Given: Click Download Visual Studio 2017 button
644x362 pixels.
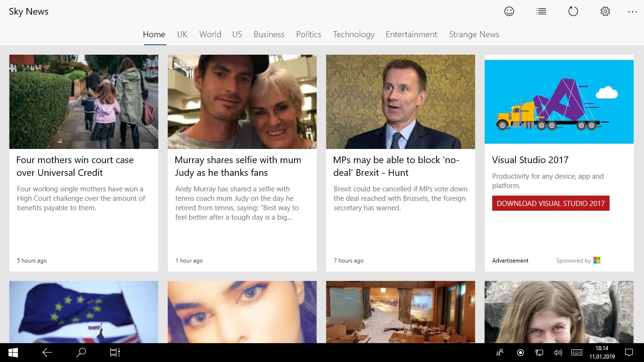Looking at the screenshot, I should click(x=551, y=203).
